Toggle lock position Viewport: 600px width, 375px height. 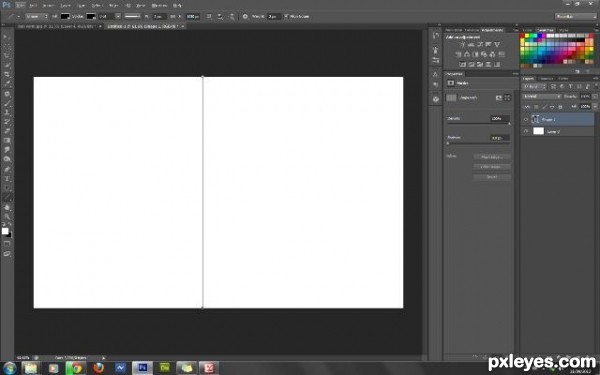click(552, 107)
